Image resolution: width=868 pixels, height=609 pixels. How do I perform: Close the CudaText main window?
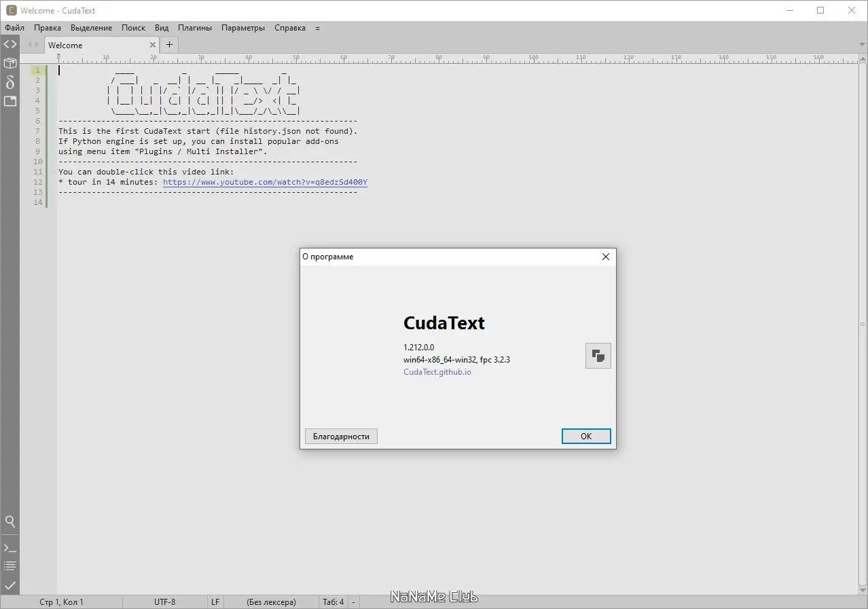[x=852, y=10]
